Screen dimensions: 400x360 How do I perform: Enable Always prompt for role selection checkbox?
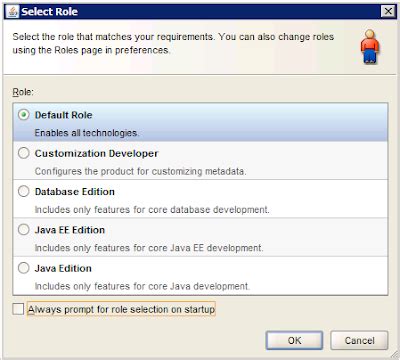click(x=18, y=309)
